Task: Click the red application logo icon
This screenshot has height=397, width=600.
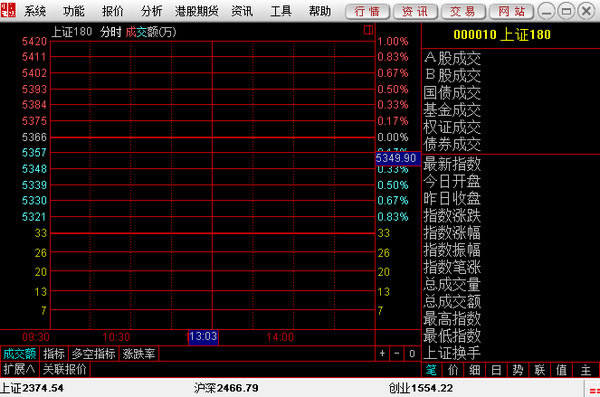Action: pos(8,10)
